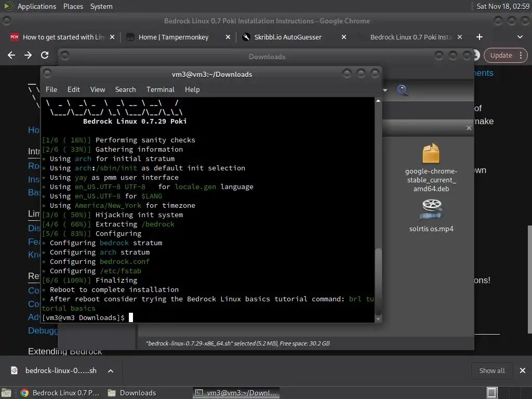Image resolution: width=532 pixels, height=399 pixels.
Task: Close the Chrome downloads bar
Action: (x=523, y=370)
